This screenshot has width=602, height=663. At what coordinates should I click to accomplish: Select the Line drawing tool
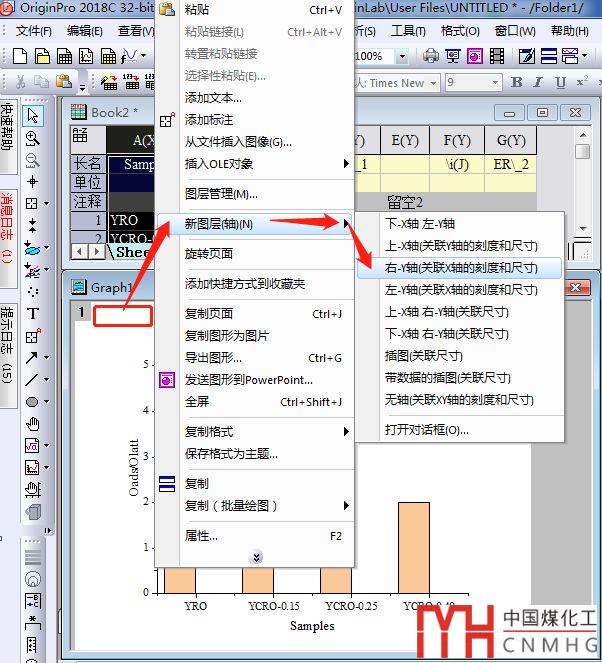click(32, 380)
